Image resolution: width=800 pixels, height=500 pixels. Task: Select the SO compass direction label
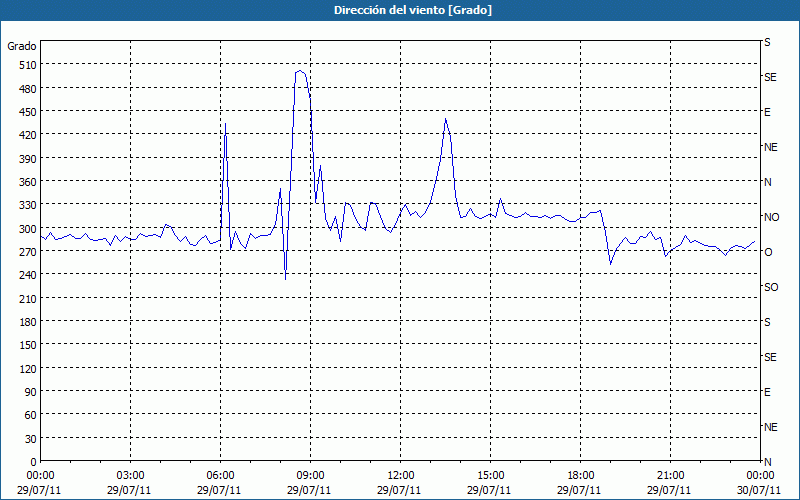pos(771,287)
